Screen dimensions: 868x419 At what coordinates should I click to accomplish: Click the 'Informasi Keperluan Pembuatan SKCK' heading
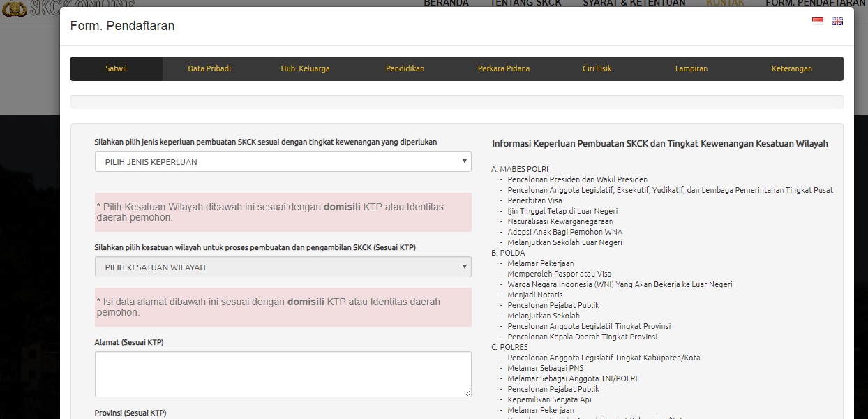tap(659, 144)
